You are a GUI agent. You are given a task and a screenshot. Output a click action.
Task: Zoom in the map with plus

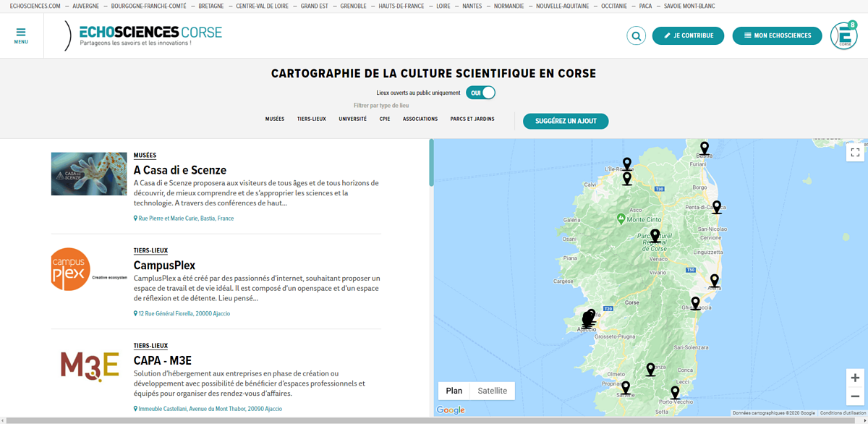pos(855,378)
